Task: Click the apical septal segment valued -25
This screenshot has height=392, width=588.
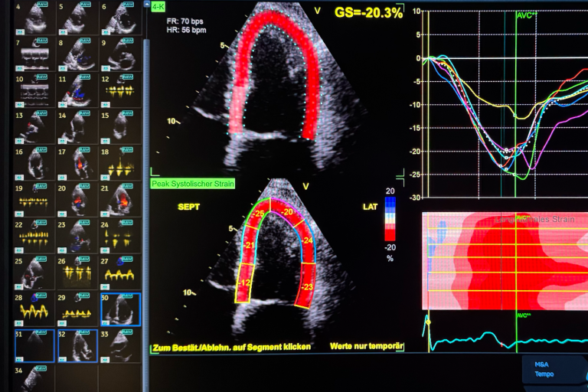Action: (x=260, y=213)
